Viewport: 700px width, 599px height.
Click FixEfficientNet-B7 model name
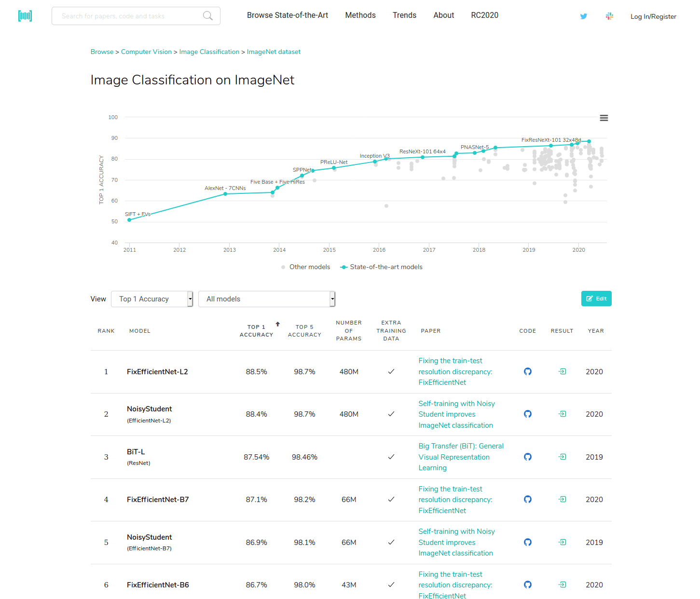pos(158,499)
